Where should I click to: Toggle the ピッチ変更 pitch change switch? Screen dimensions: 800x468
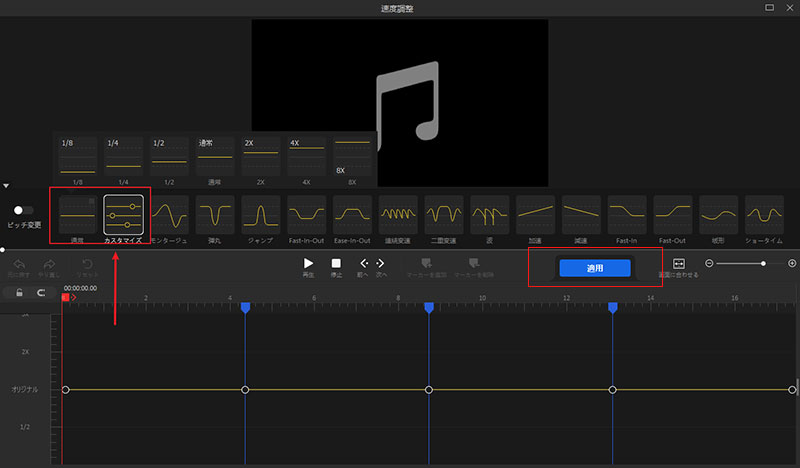(x=22, y=210)
